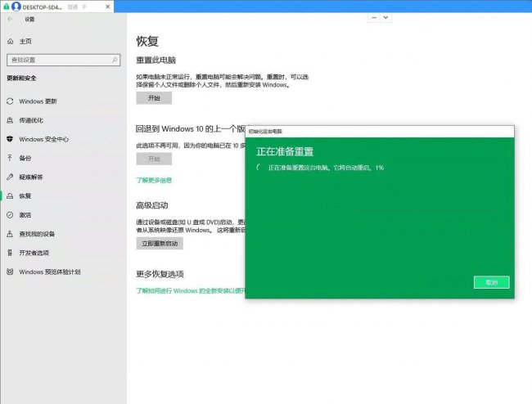Click the 恢复 page title

(147, 42)
